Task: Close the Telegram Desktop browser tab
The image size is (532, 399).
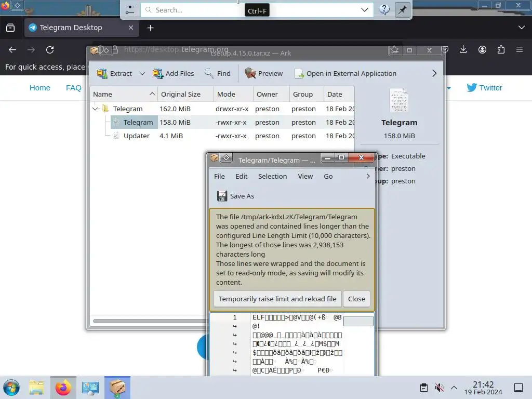Action: tap(131, 28)
